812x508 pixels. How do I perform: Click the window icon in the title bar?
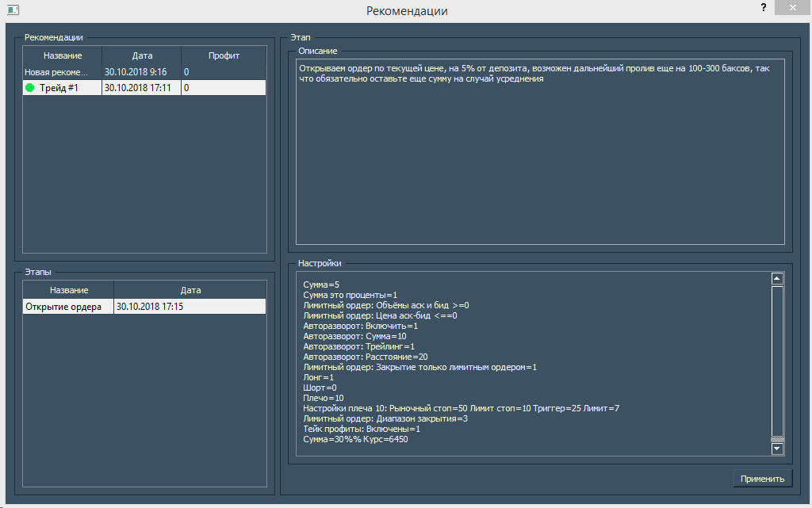13,10
